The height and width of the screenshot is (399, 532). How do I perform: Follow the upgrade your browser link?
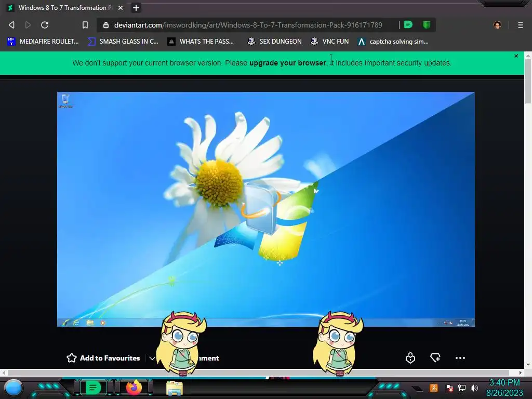[x=288, y=63]
